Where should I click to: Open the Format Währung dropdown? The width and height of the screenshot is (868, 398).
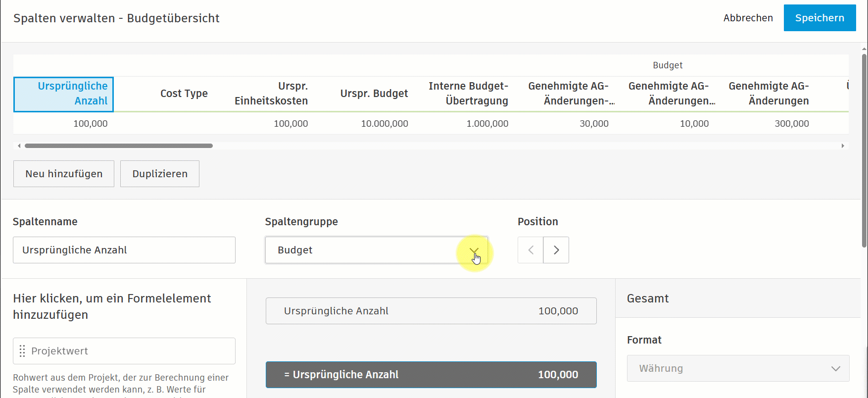pyautogui.click(x=738, y=368)
